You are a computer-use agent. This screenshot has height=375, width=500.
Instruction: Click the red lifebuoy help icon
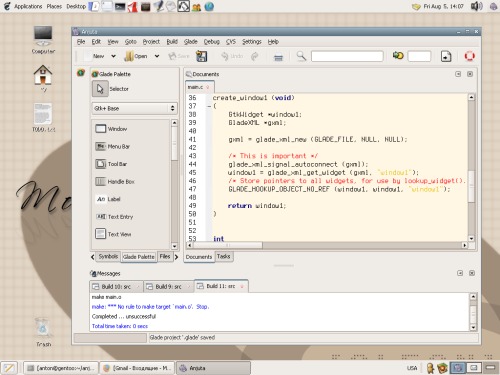point(470,56)
